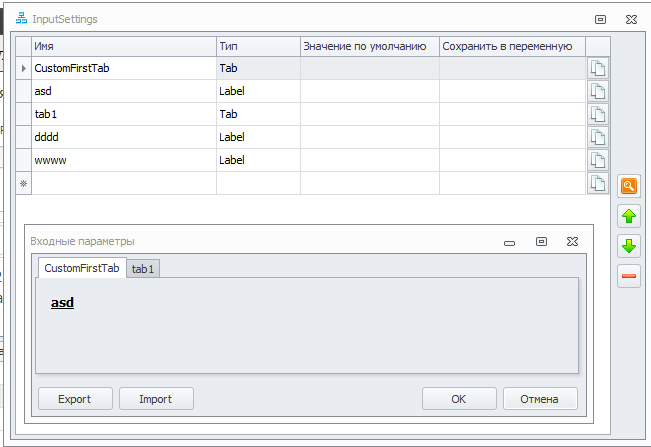Click the copy icon in CustomFirstTab row

click(598, 68)
